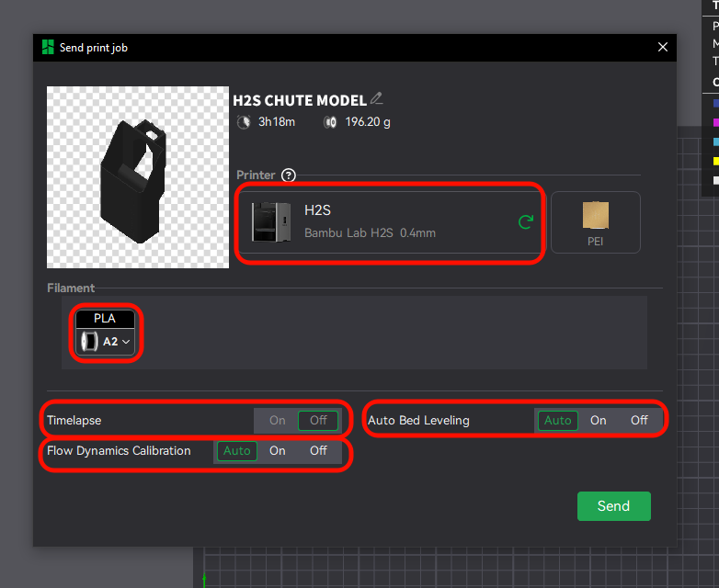Set Auto Bed Leveling to Auto
The image size is (719, 588).
pos(557,420)
